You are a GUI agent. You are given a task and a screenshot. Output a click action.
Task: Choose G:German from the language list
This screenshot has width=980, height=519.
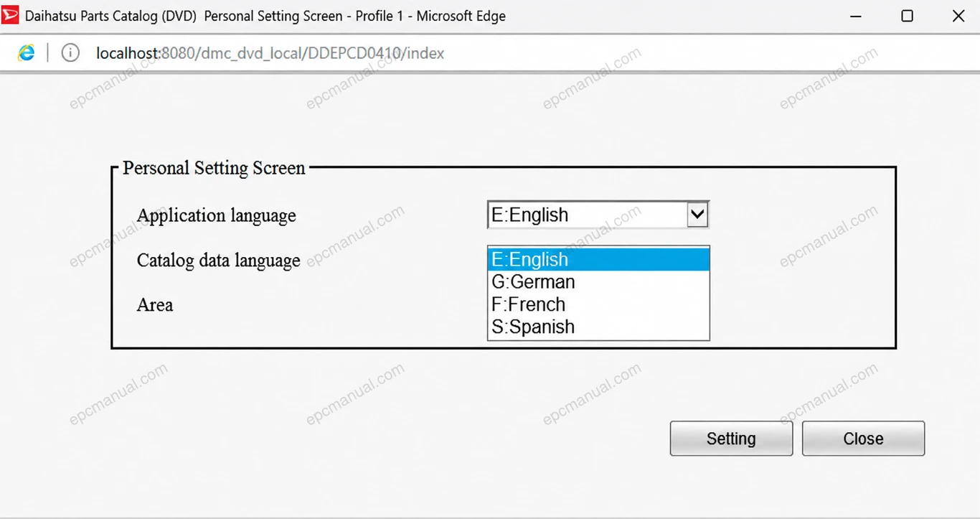[x=598, y=281]
